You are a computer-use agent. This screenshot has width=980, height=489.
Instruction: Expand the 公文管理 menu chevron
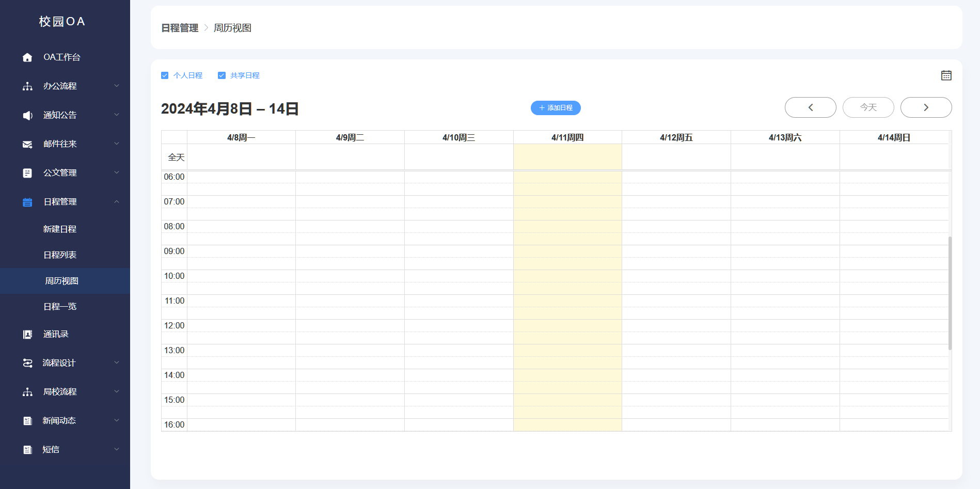117,172
